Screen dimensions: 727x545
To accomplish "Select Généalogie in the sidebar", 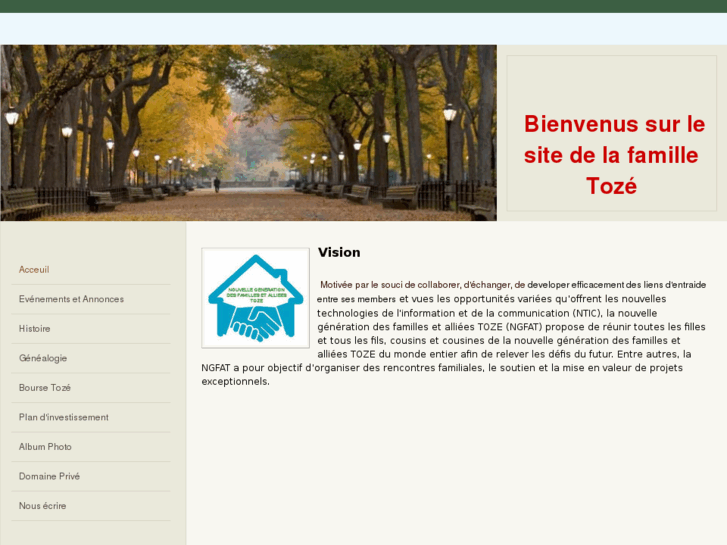I will pos(43,358).
